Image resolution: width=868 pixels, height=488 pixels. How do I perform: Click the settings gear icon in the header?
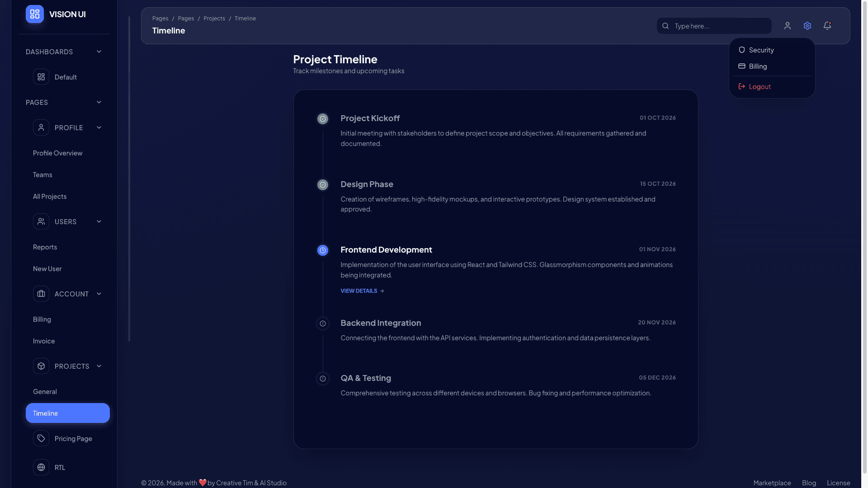click(x=807, y=26)
